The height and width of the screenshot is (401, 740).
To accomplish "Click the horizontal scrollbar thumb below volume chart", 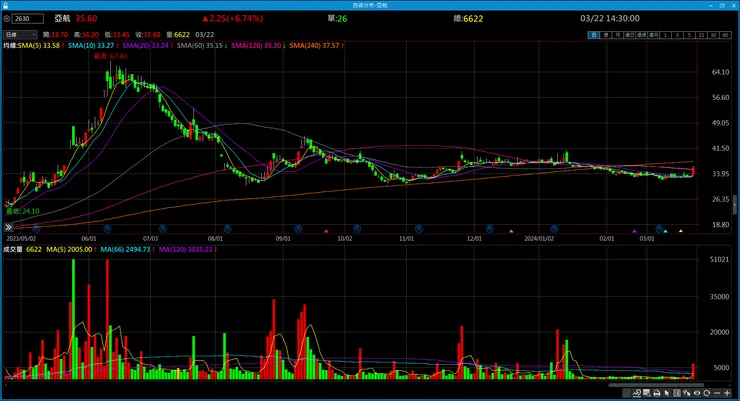I will pos(656,385).
